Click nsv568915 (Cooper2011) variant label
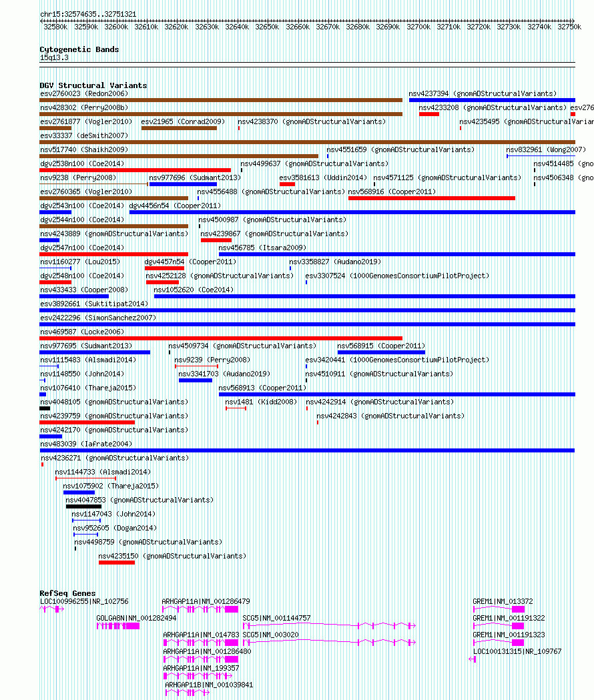The height and width of the screenshot is (700, 594). point(381,346)
